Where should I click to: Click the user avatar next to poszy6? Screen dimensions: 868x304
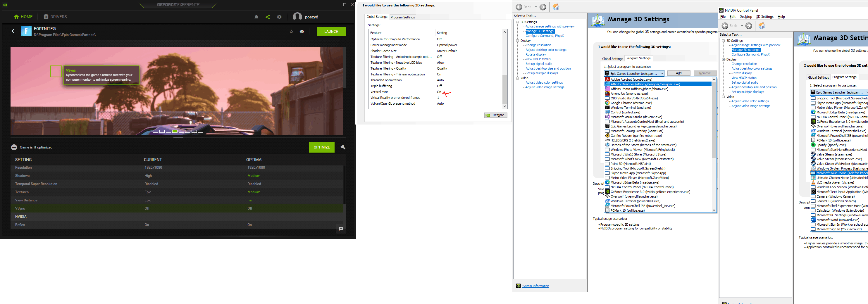[297, 16]
